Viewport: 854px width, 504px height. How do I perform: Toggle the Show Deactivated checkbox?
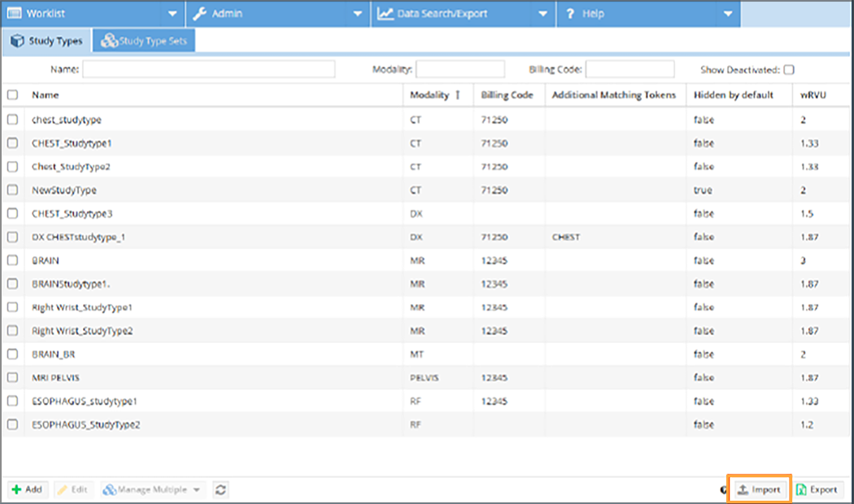[x=788, y=70]
